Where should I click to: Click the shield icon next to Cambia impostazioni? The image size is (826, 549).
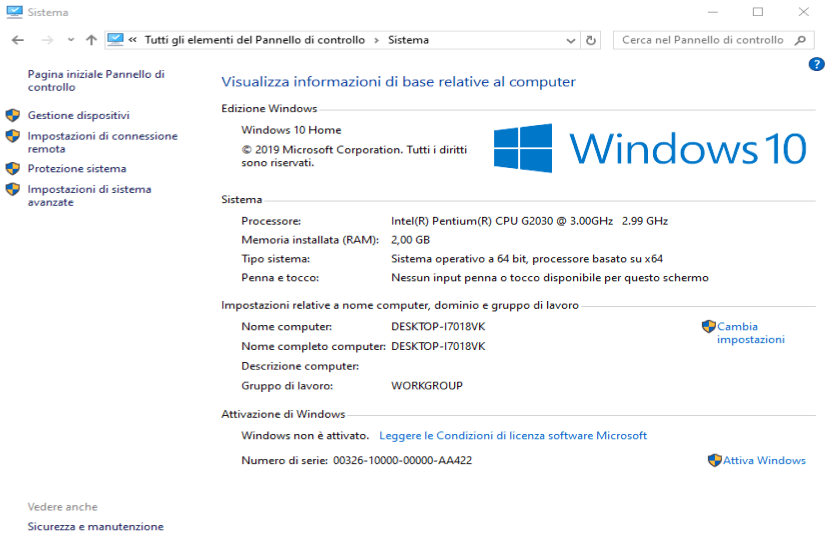pos(709,327)
